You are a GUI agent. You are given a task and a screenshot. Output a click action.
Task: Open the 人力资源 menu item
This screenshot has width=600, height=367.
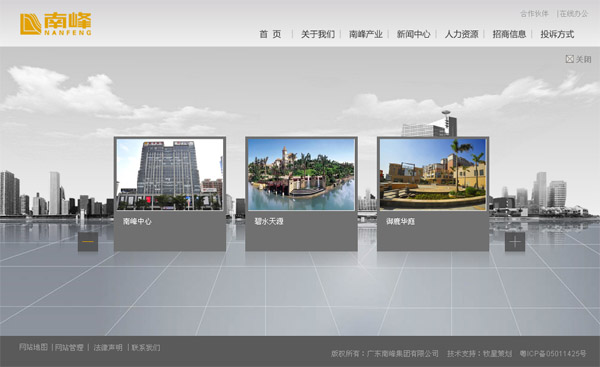click(x=461, y=34)
